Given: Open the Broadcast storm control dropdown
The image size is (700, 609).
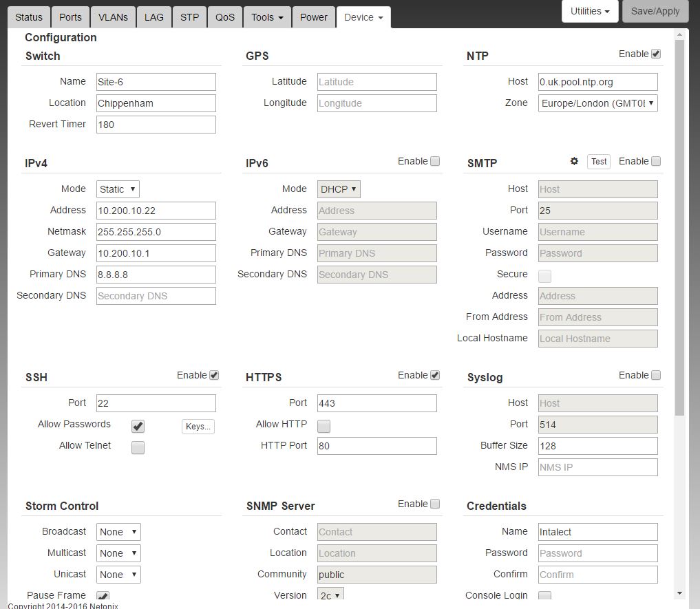Looking at the screenshot, I should [118, 532].
